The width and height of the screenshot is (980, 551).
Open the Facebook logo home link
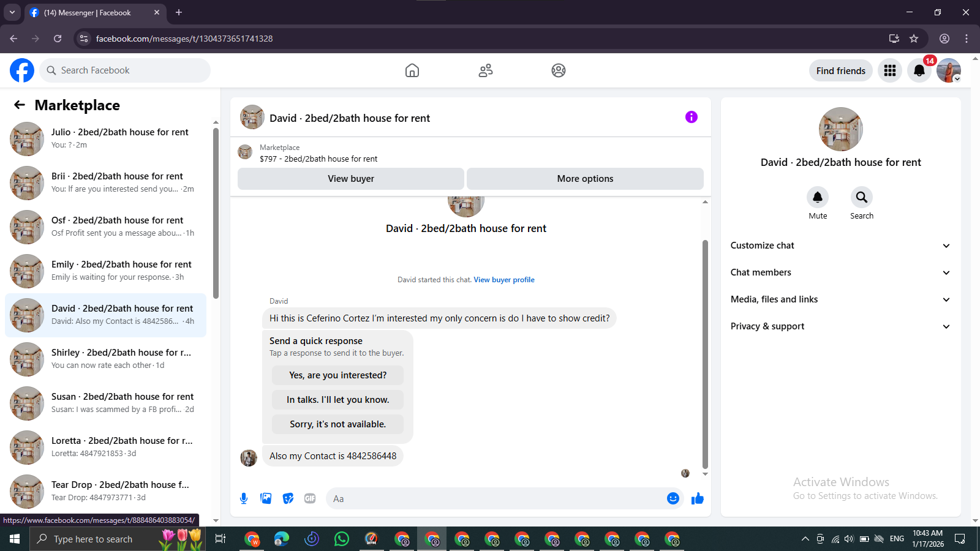point(22,70)
